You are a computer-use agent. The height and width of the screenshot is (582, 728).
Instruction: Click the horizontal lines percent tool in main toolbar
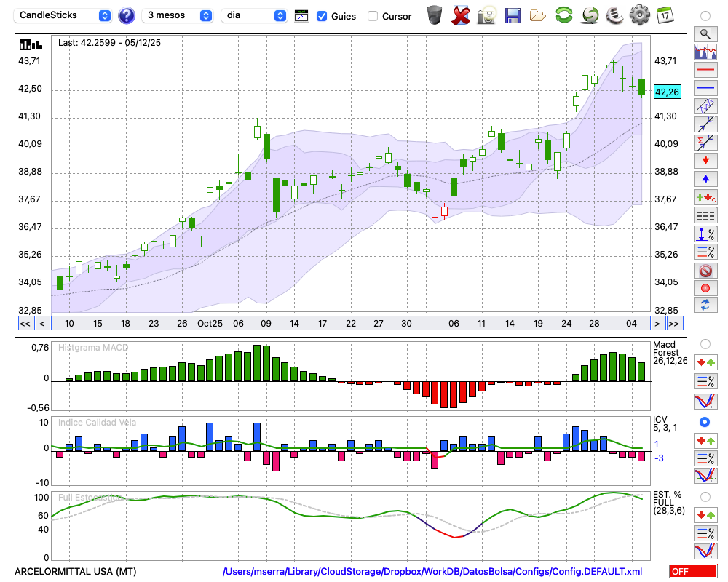(705, 252)
